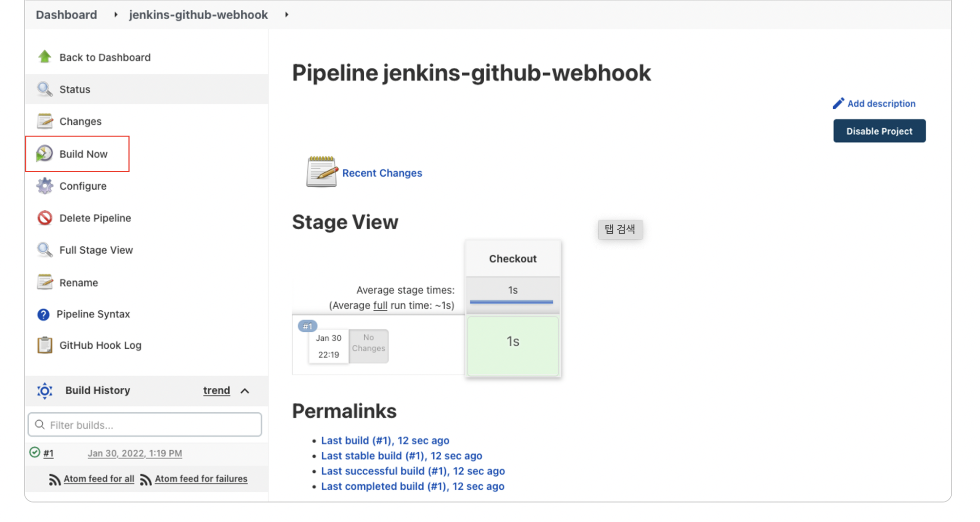Click the Build History sun icon

[x=44, y=390]
